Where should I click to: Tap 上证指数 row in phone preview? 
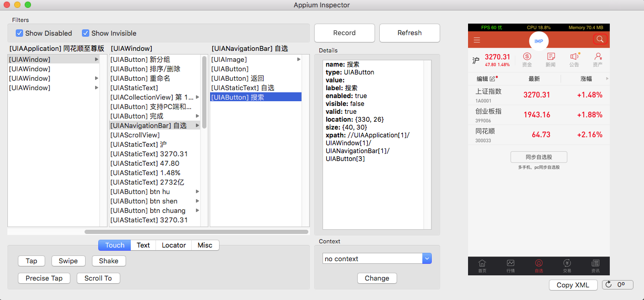point(539,95)
